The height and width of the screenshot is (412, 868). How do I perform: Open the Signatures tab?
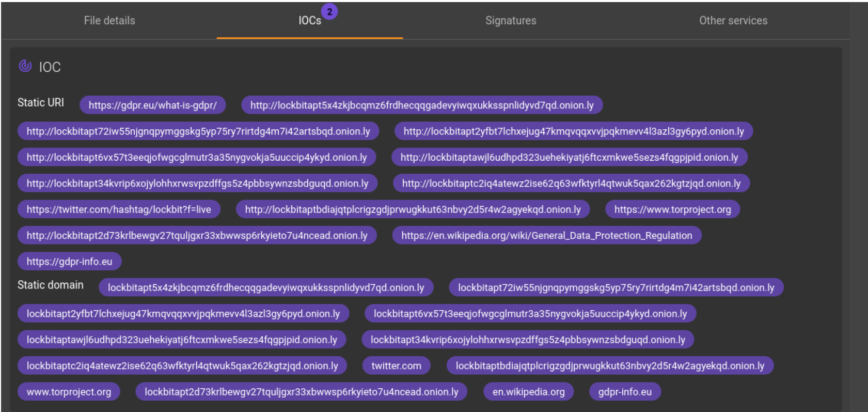(511, 21)
